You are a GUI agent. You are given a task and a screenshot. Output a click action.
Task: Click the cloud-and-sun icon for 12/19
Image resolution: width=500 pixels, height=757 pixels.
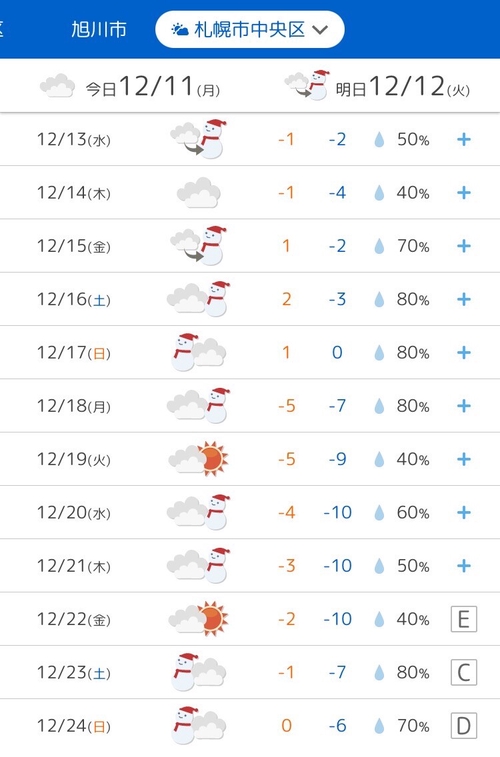click(x=198, y=459)
